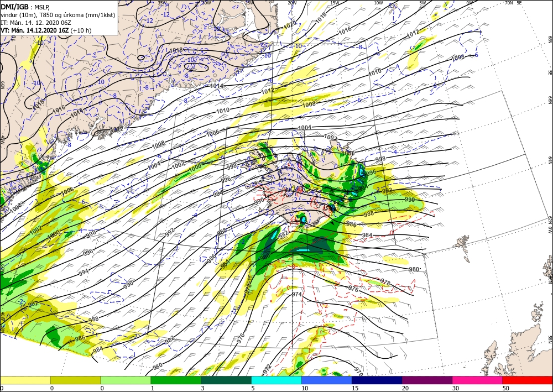553x392 pixels.
Task: Select the light green legend swatch
Action: [x=126, y=380]
